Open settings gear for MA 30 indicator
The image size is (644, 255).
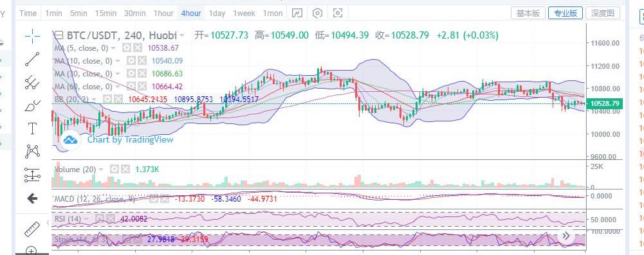[131, 74]
